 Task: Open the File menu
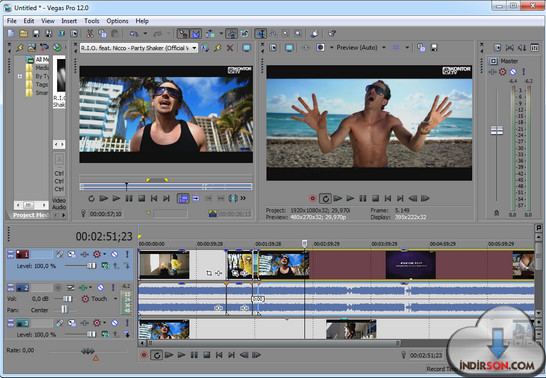(x=11, y=21)
